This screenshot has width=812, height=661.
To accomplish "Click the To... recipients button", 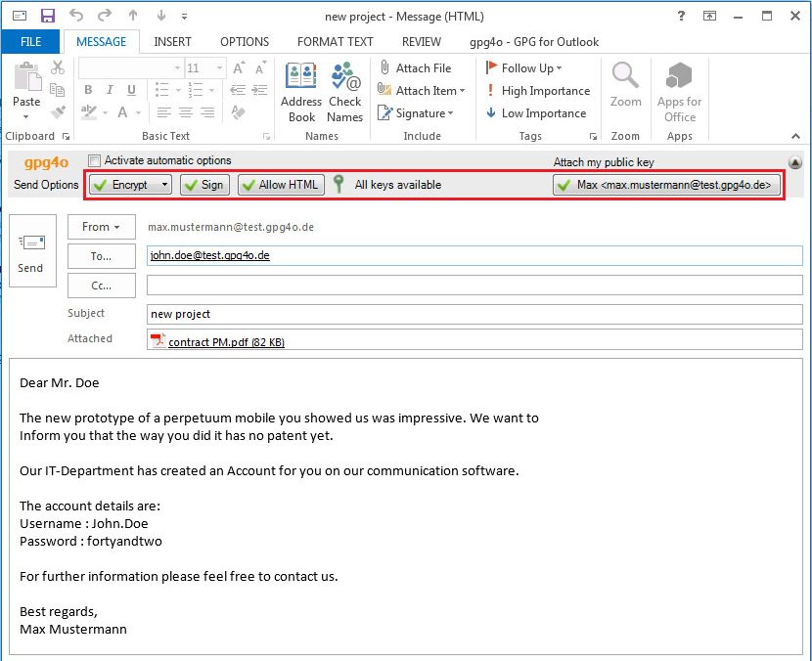I will point(101,255).
